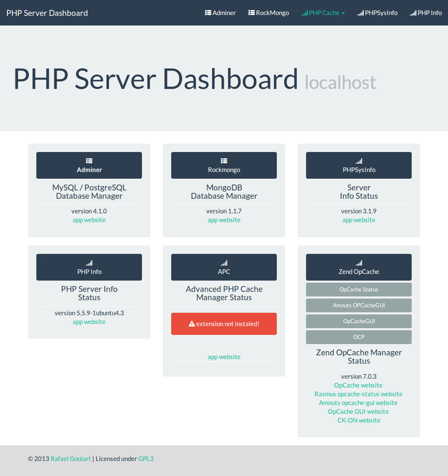Click the signal icon on the APC card
This screenshot has height=476, width=448.
click(x=224, y=263)
